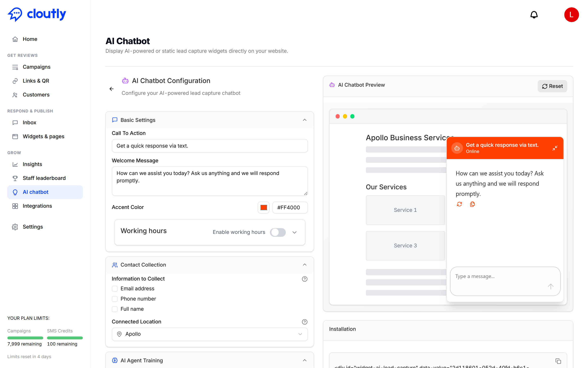This screenshot has height=368, width=588.
Task: Open the user avatar L menu
Action: 571,15
